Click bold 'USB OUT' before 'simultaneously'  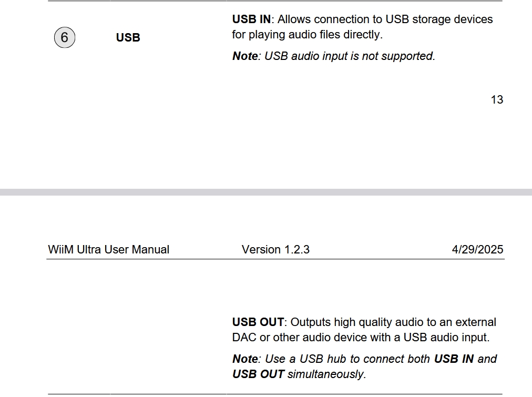click(258, 374)
